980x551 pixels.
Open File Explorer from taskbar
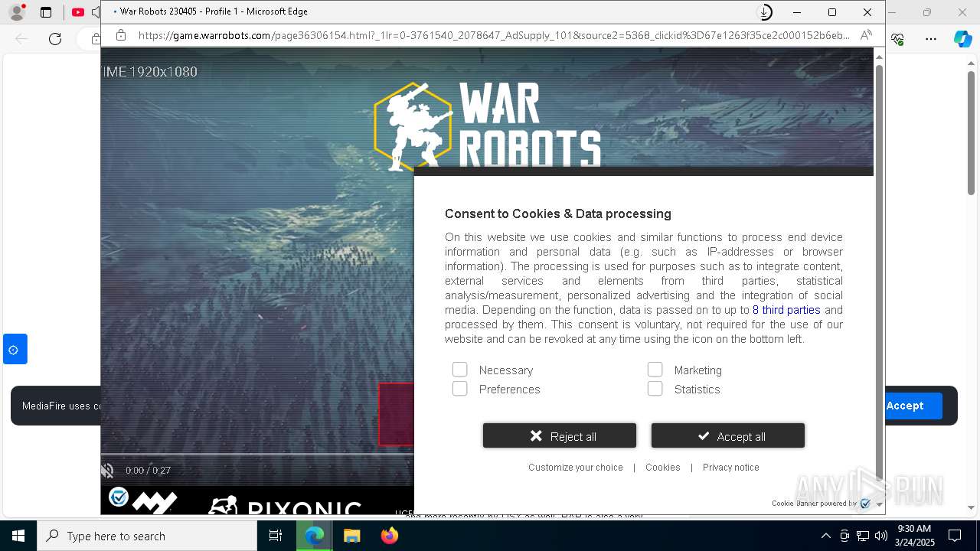(352, 536)
